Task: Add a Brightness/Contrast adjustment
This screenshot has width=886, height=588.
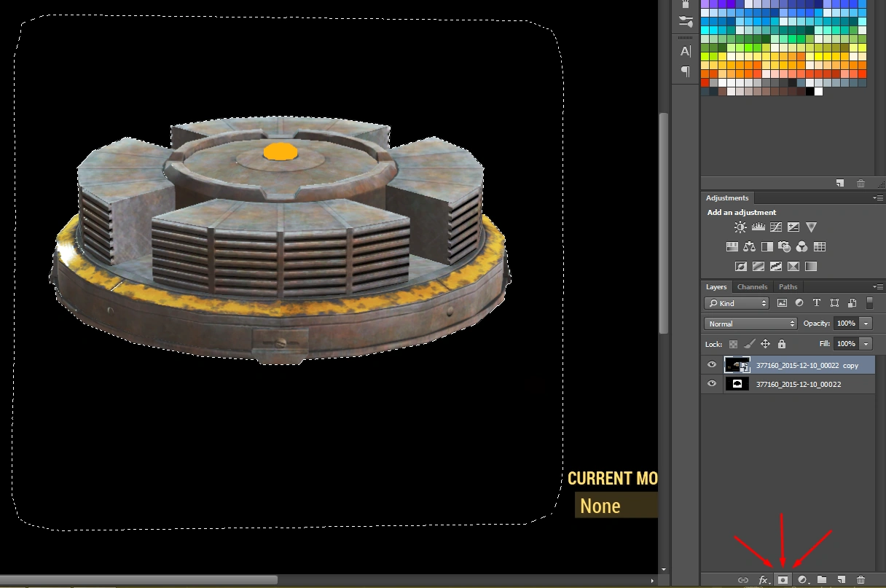Action: (x=740, y=227)
